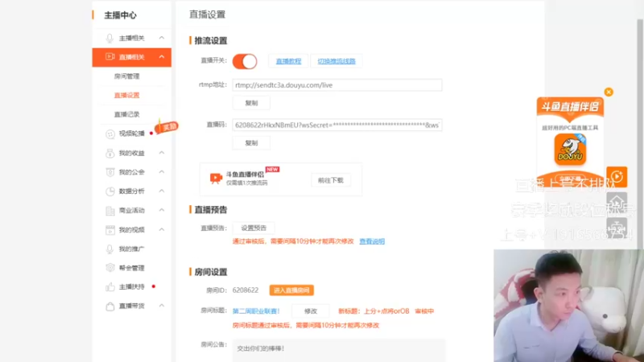644x362 pixels.
Task: Open room title link 第二周职业联赛!
Action: point(256,311)
